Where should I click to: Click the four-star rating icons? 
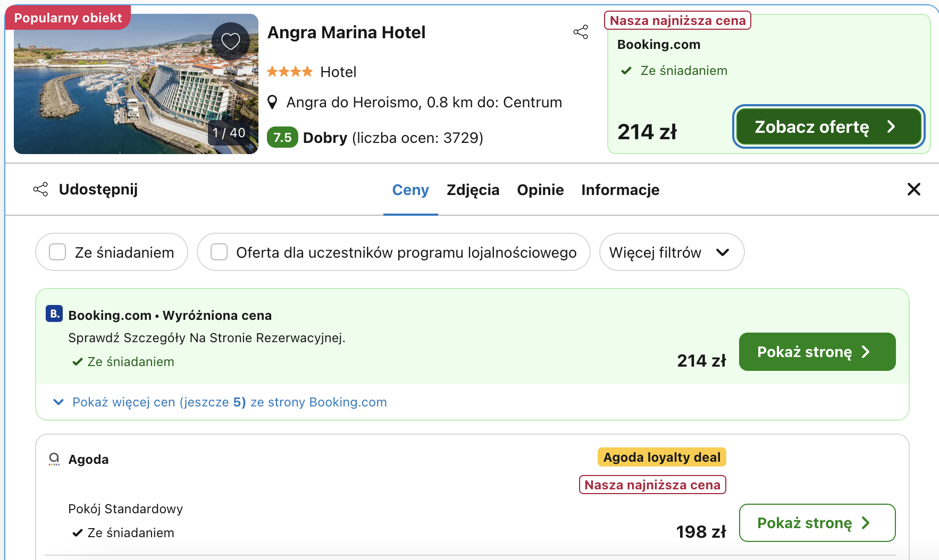point(290,71)
